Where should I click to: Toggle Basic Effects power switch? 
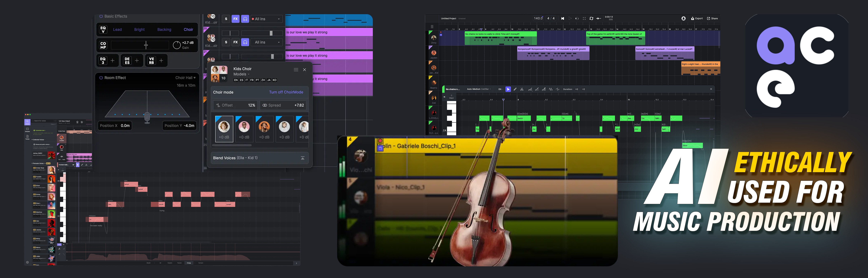pyautogui.click(x=101, y=16)
